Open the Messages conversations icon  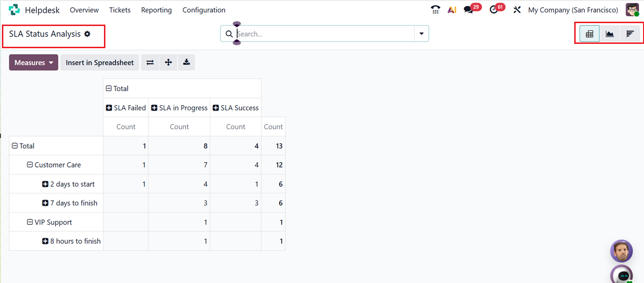pyautogui.click(x=467, y=9)
